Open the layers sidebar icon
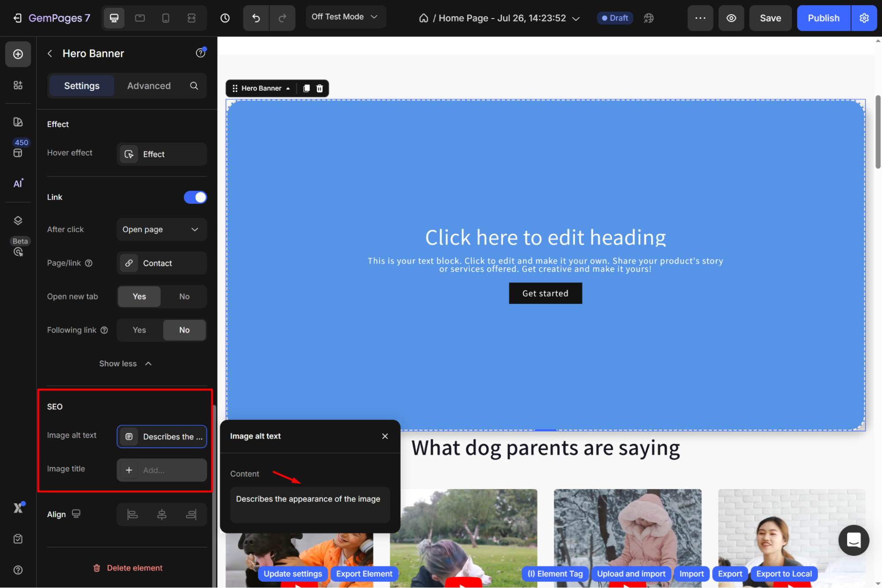Image resolution: width=882 pixels, height=588 pixels. tap(18, 221)
